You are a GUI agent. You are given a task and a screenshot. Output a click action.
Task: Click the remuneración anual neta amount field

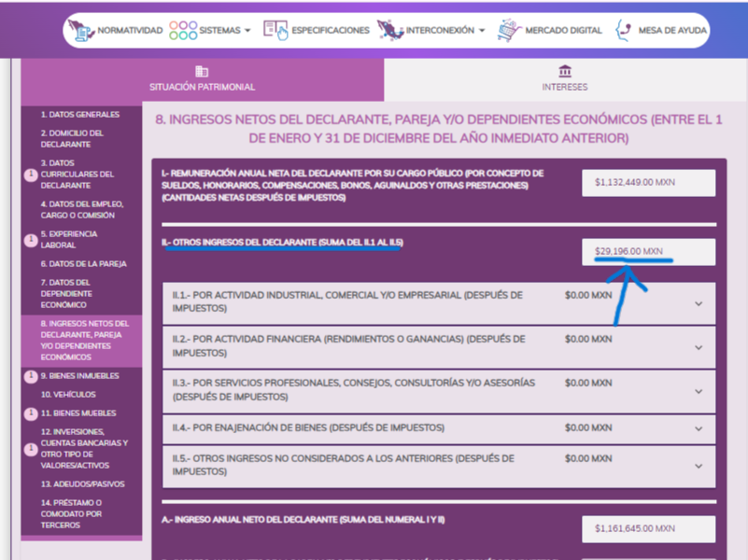(x=648, y=183)
